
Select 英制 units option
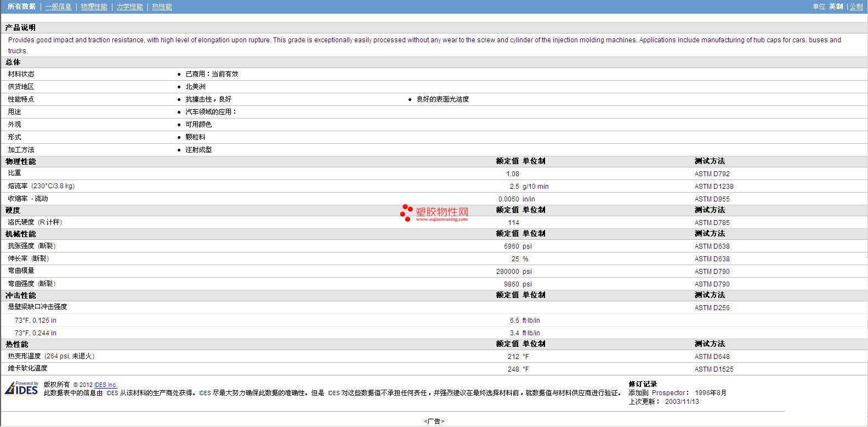click(x=836, y=7)
